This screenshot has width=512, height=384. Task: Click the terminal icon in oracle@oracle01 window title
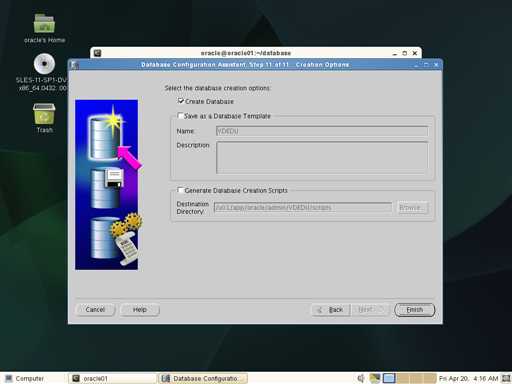tap(97, 53)
